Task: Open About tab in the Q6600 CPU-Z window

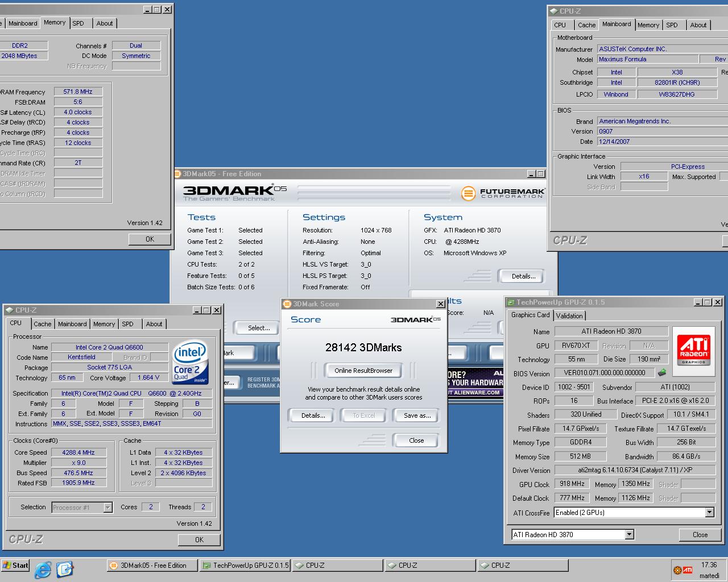Action: 154,324
